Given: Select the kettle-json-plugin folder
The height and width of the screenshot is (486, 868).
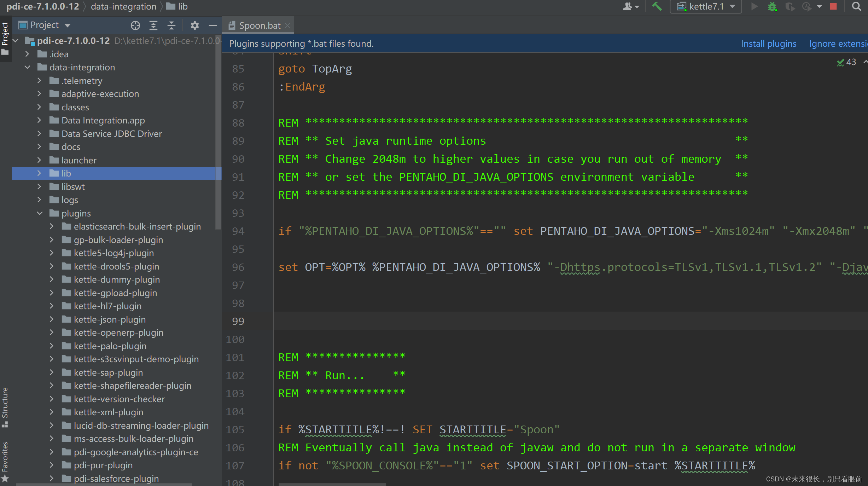Looking at the screenshot, I should coord(110,319).
